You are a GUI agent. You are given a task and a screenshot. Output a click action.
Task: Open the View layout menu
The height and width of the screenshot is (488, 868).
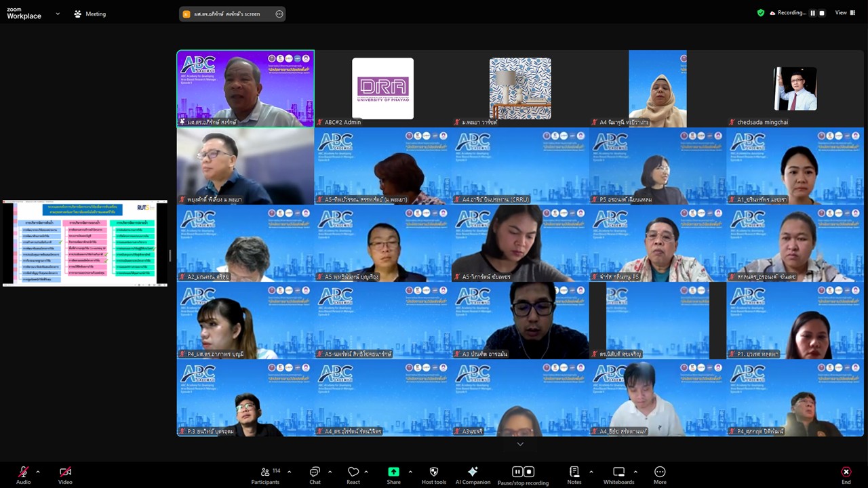click(x=845, y=13)
